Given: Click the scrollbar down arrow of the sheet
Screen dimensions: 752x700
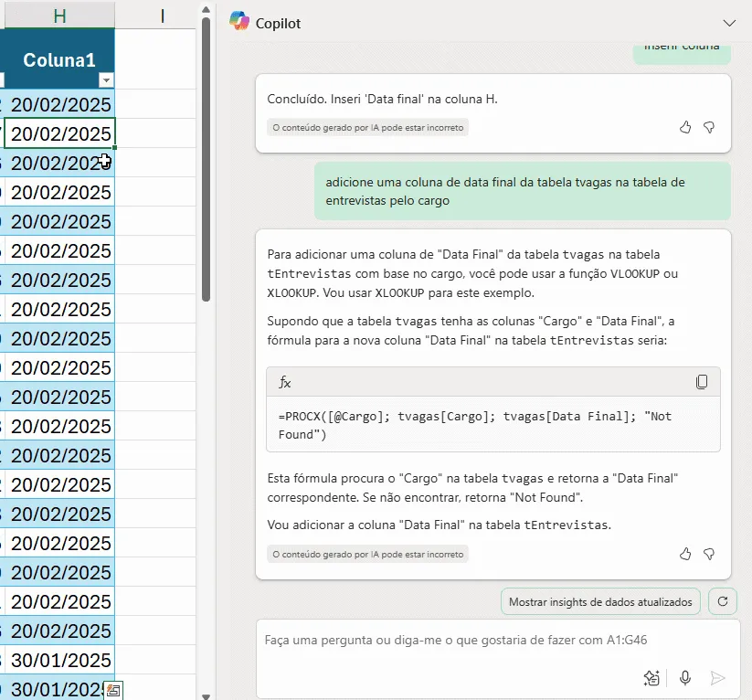Looking at the screenshot, I should tap(206, 696).
